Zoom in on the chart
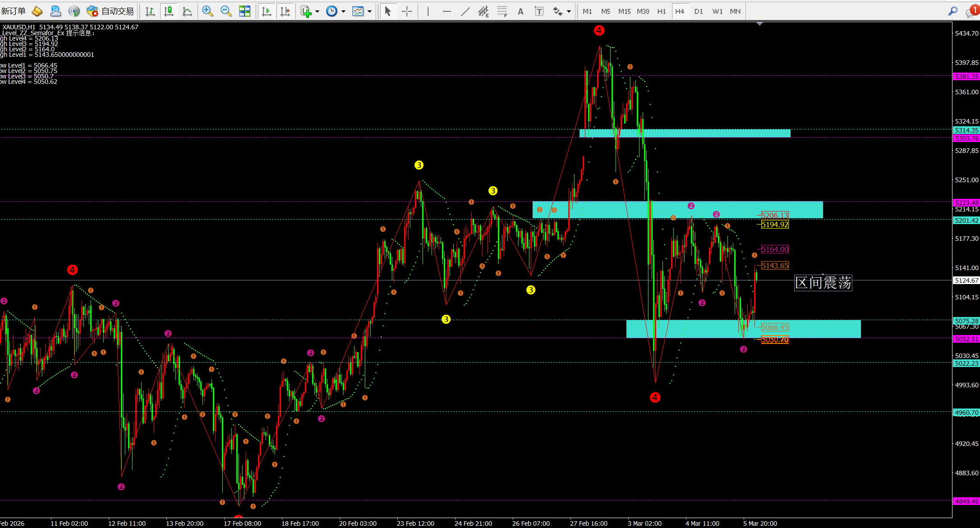Screen dimensions: 980x528 207,11
